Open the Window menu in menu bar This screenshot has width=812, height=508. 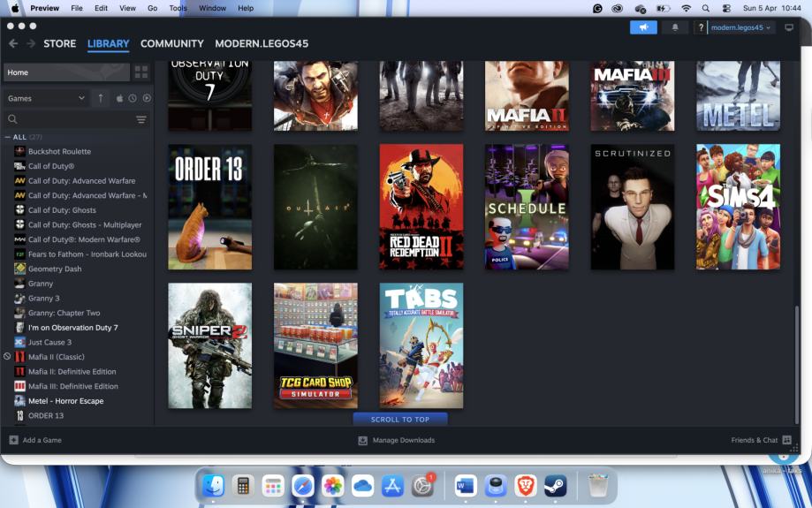212,8
